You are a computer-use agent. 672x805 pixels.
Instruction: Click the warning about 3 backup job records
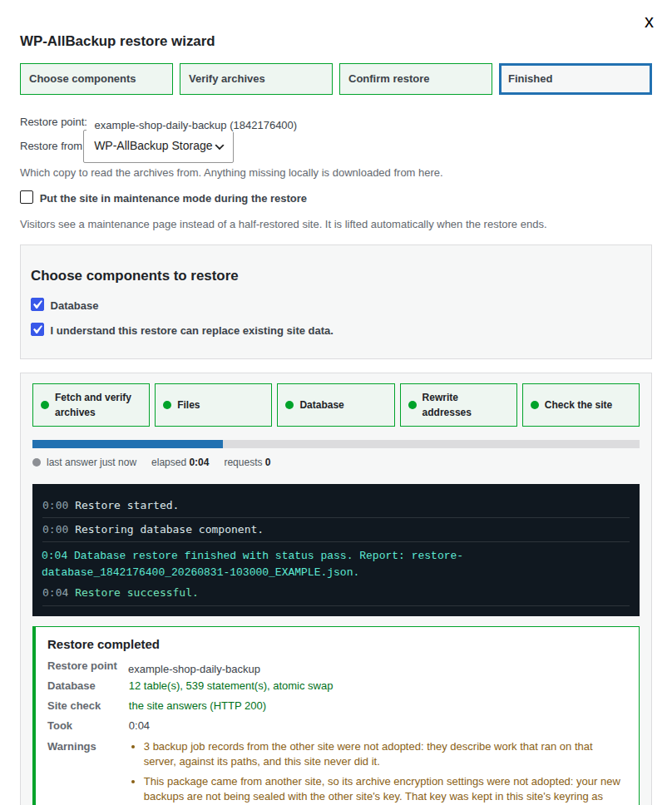tap(368, 754)
